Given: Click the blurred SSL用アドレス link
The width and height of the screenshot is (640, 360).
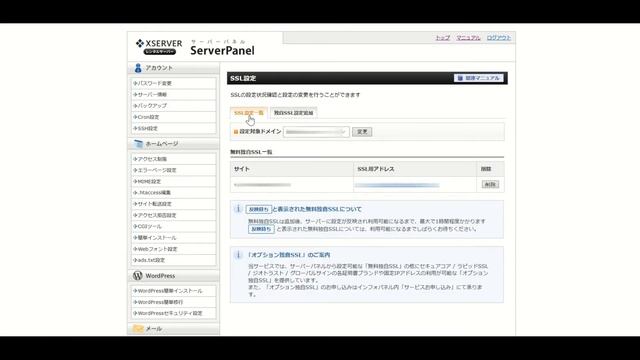Looking at the screenshot, I should tap(397, 185).
